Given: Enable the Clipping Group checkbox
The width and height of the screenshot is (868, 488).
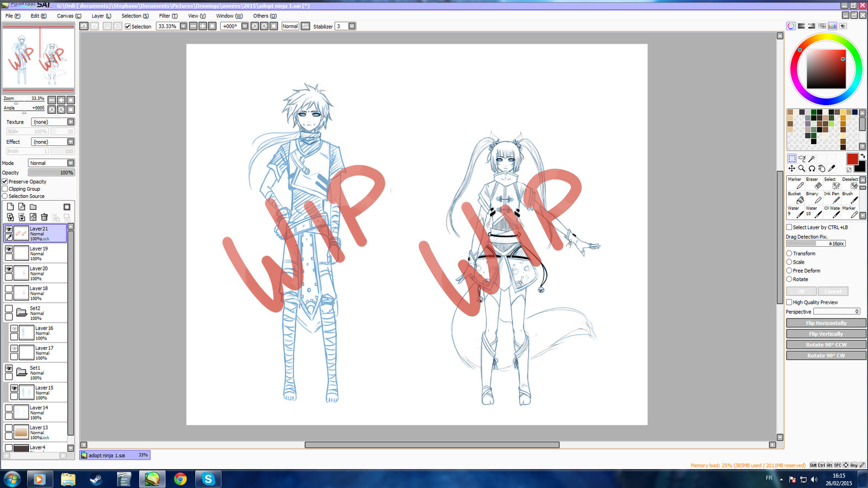Looking at the screenshot, I should pyautogui.click(x=5, y=189).
